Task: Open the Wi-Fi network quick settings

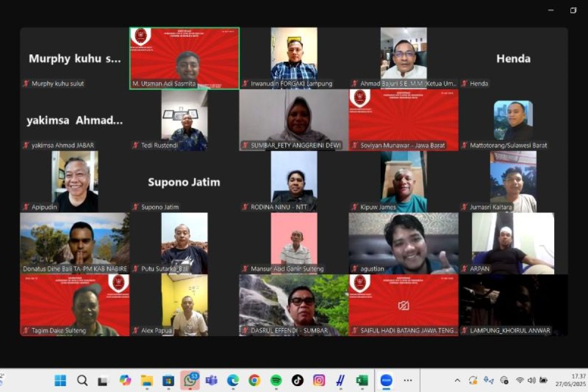Action: click(x=520, y=380)
